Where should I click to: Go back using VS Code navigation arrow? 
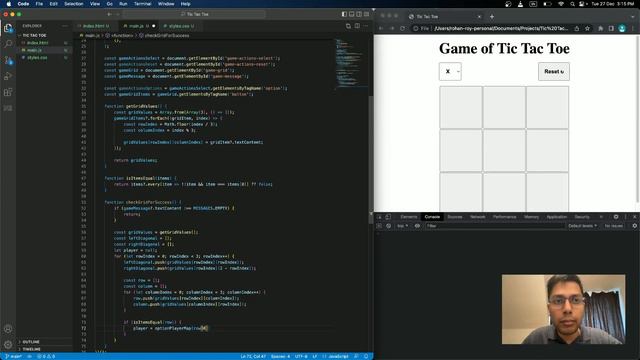(x=109, y=14)
